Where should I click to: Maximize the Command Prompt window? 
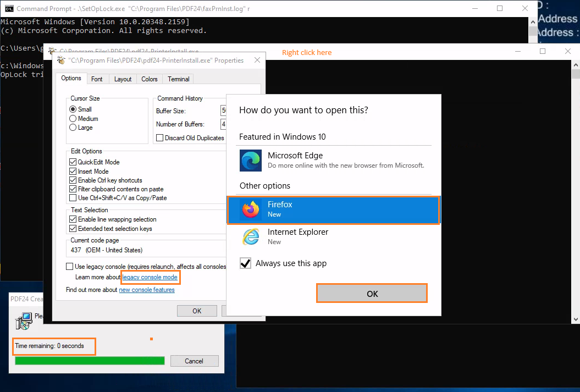pyautogui.click(x=500, y=8)
